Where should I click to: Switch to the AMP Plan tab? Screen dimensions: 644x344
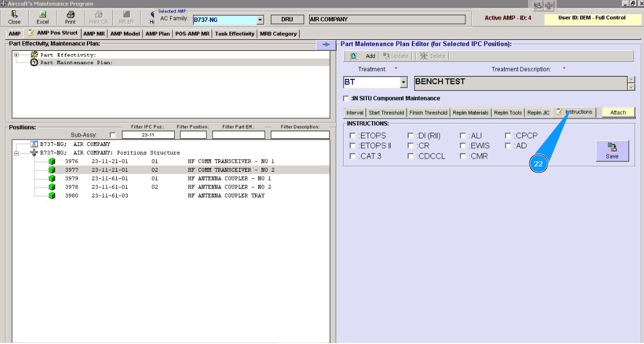(x=158, y=34)
